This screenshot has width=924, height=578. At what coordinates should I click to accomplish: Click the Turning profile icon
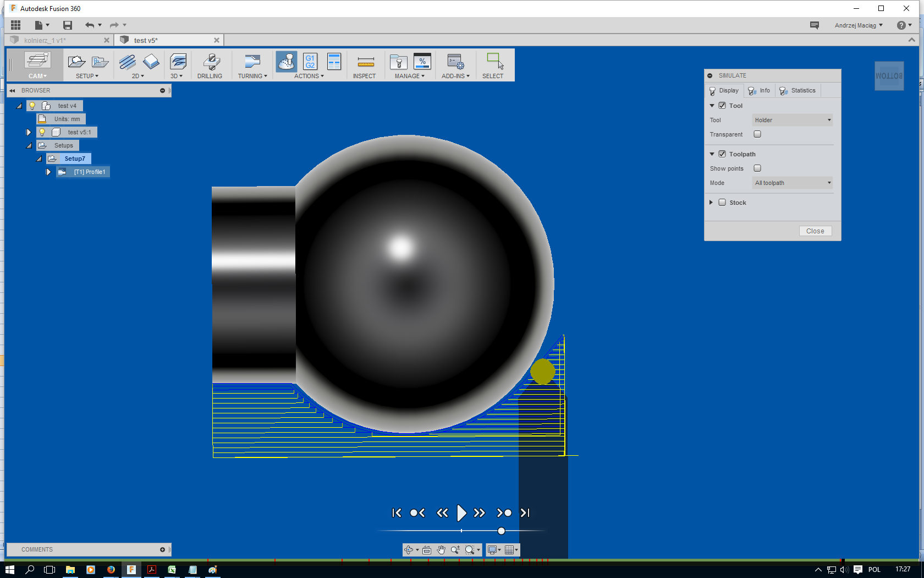pyautogui.click(x=252, y=62)
